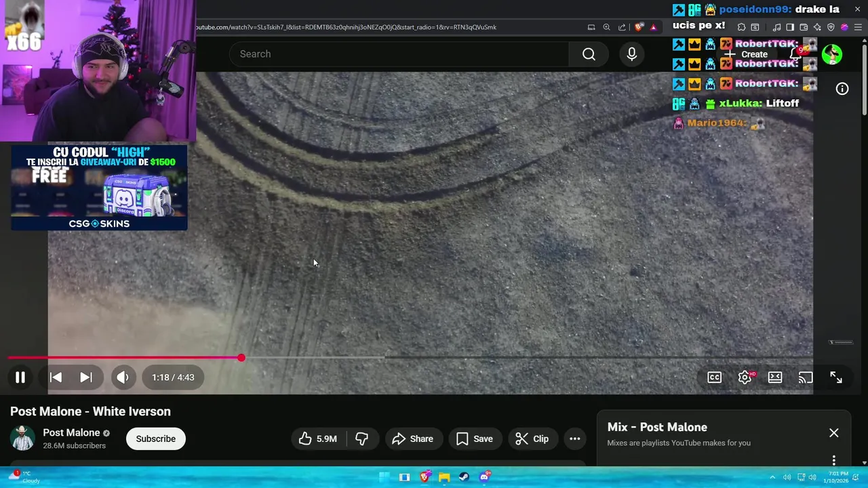The height and width of the screenshot is (488, 868).
Task: Switch to theater mode view
Action: coord(775,378)
